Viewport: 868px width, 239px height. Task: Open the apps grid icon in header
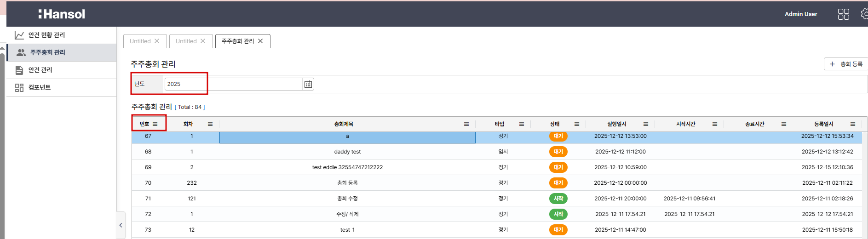(x=843, y=14)
